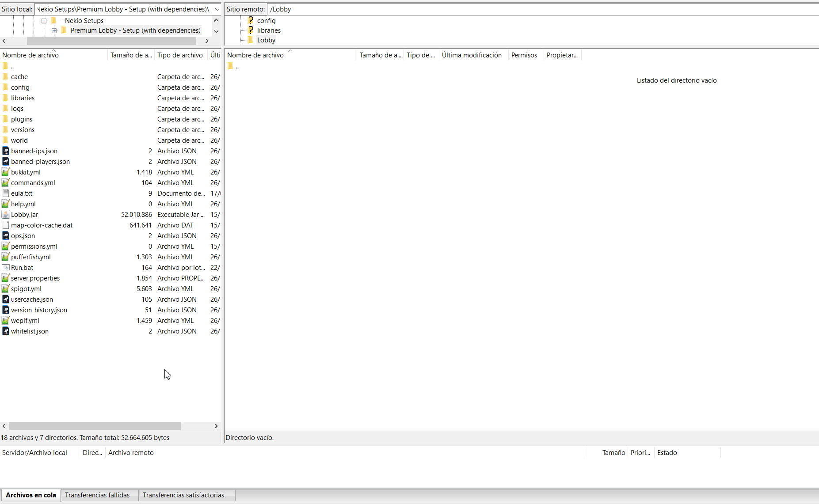Sort remote files by Última modificación
This screenshot has width=819, height=504.
[x=472, y=55]
